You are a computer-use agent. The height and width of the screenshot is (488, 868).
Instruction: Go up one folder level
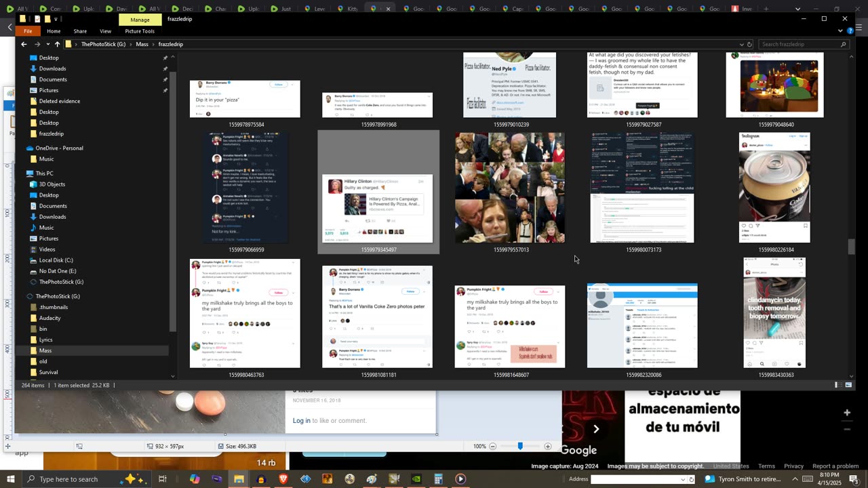(57, 44)
